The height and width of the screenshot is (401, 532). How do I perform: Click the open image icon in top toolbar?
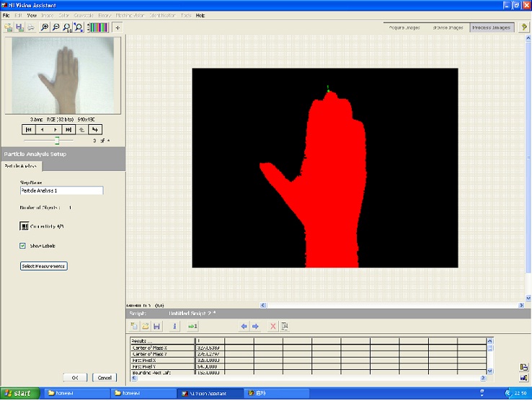pyautogui.click(x=8, y=27)
